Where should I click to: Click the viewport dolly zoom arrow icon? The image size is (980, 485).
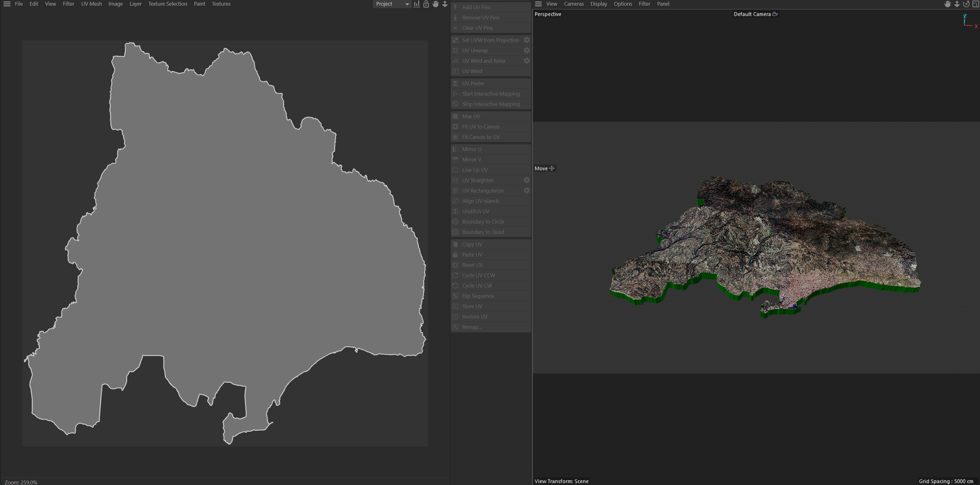click(x=957, y=4)
